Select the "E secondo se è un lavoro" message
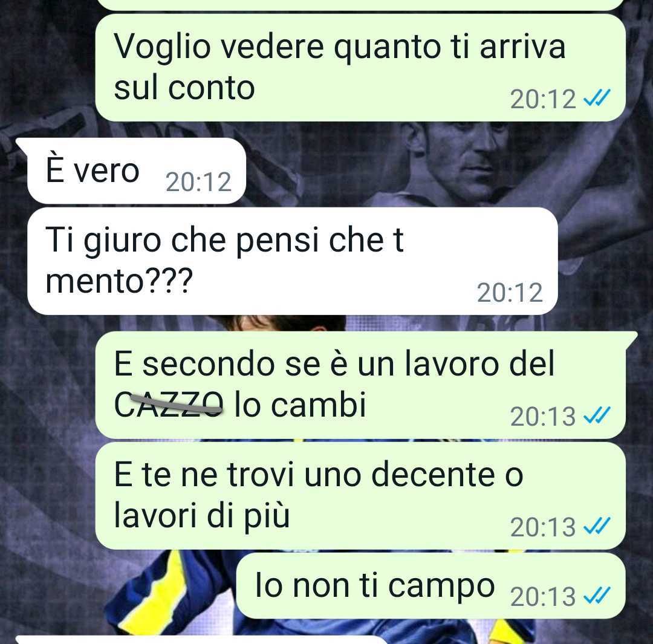 click(x=360, y=385)
